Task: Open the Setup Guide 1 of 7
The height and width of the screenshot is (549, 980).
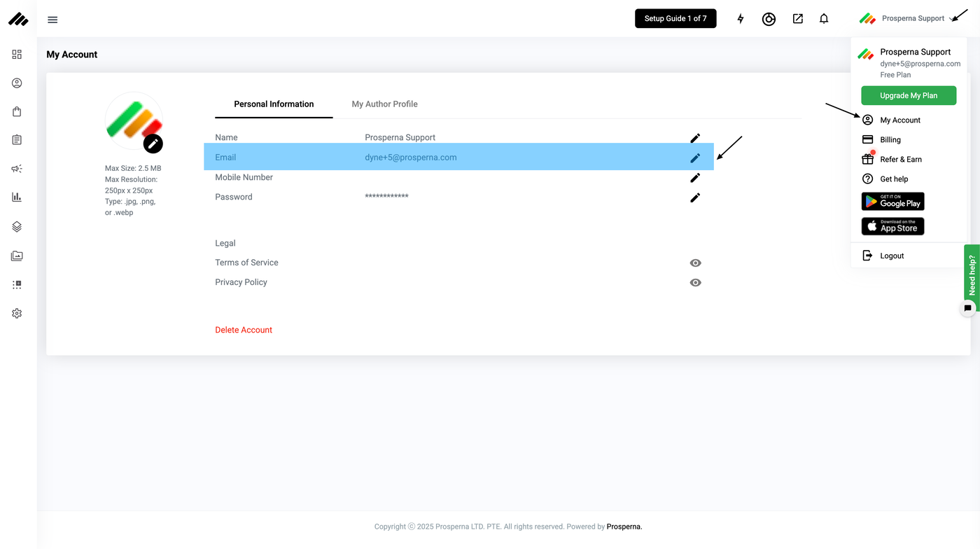Action: click(x=675, y=19)
